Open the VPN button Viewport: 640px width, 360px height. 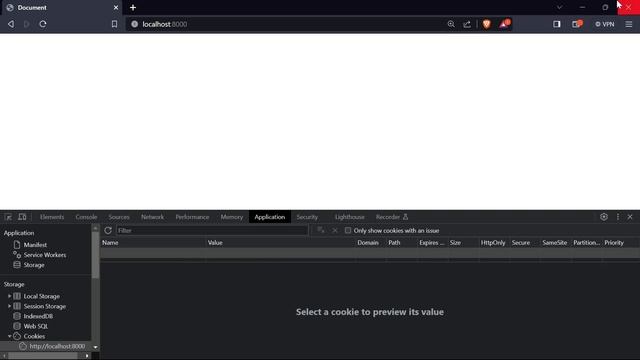pos(604,24)
